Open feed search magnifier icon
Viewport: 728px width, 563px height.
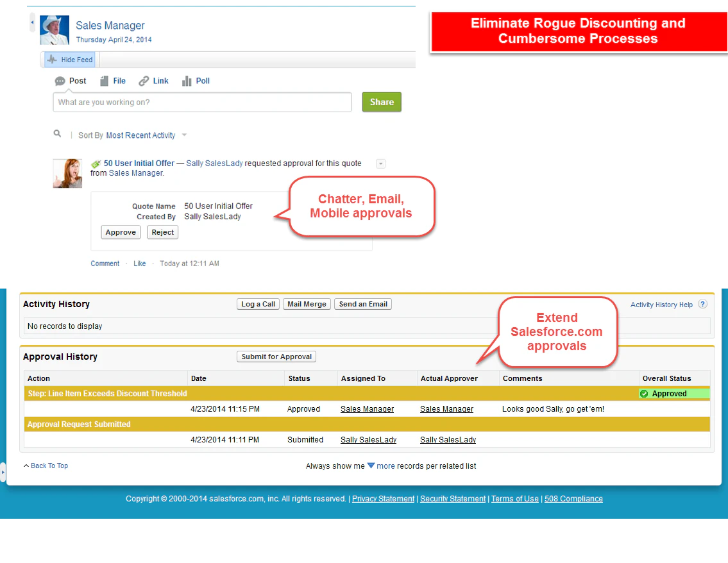pyautogui.click(x=57, y=133)
